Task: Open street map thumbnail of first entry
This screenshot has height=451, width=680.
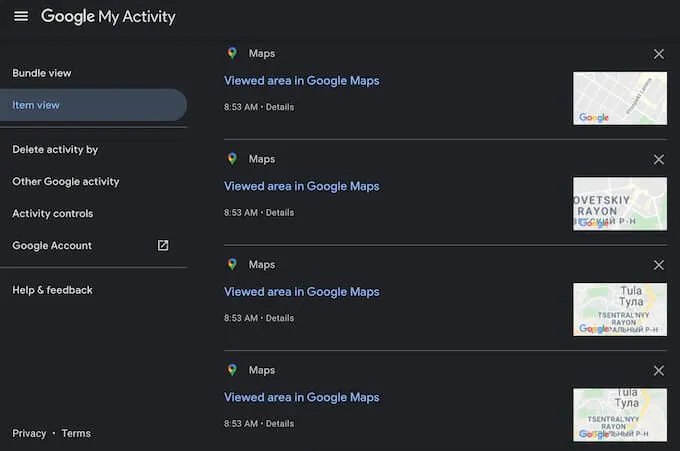Action: point(620,98)
